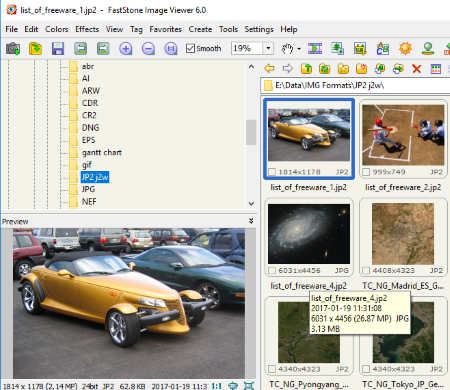Open the Tools menu
Viewport: 450px width, 390px height.
[228, 29]
